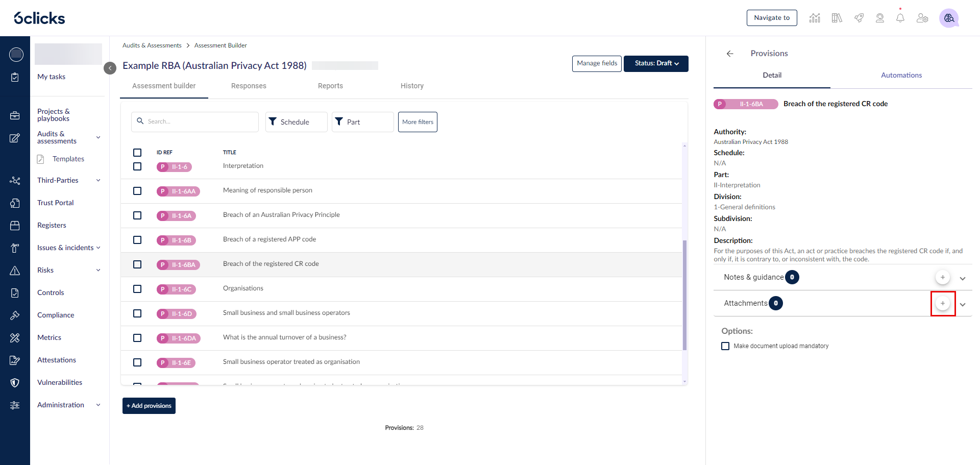Screen dimensions: 980x465
Task: Select all provisions with header checkbox
Action: (137, 153)
